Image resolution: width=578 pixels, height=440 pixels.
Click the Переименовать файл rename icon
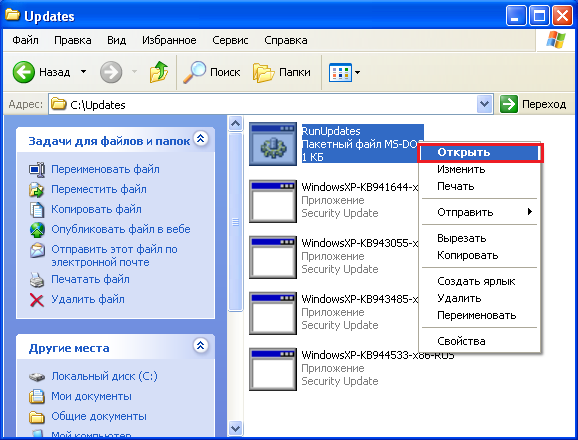[37, 170]
